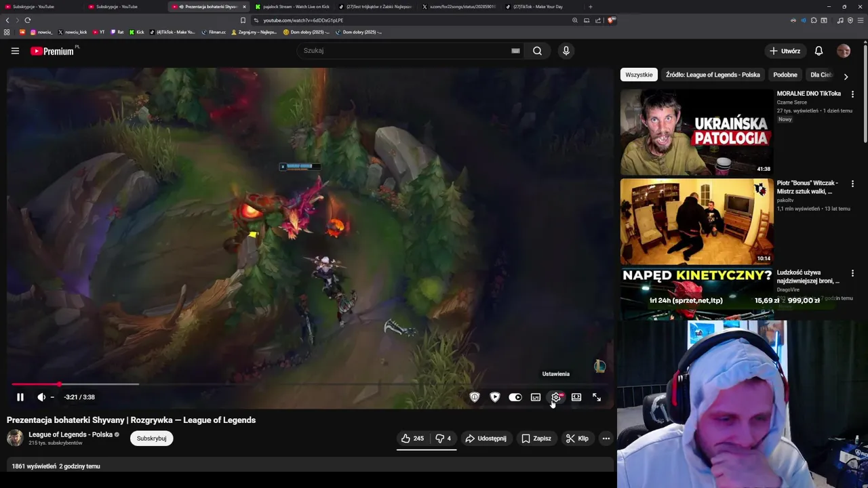Share page icon in address bar
Screen dimensions: 868x488
[x=598, y=20]
